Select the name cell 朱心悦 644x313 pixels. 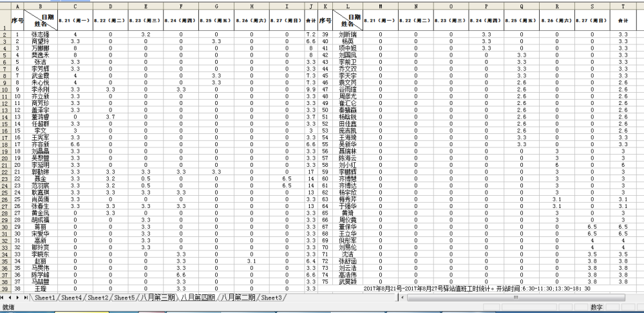(41, 82)
